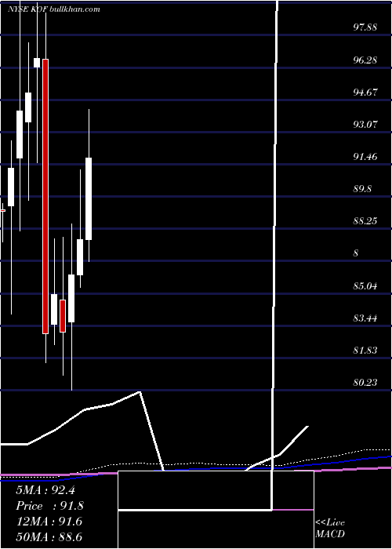Select the 96.28 price axis label

365,60
